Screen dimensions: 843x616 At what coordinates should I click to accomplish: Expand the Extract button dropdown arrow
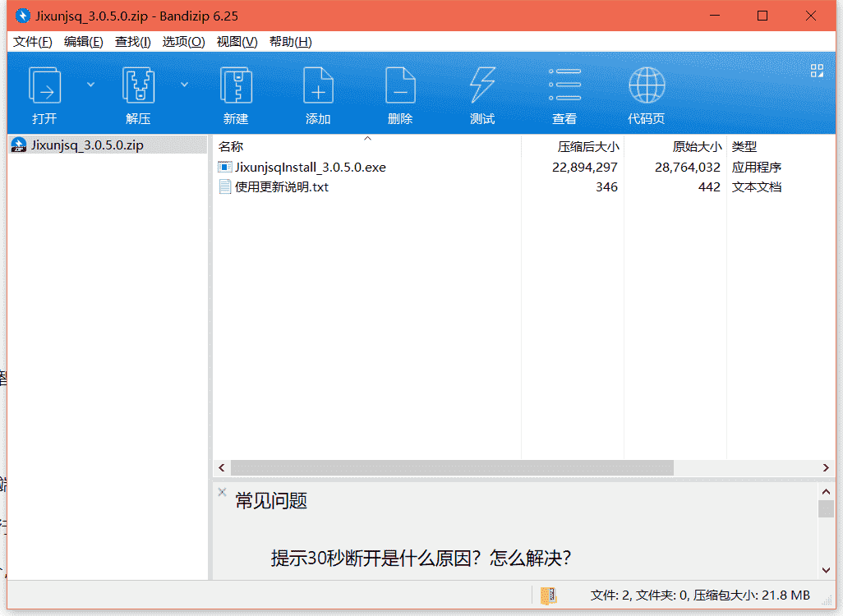[184, 85]
